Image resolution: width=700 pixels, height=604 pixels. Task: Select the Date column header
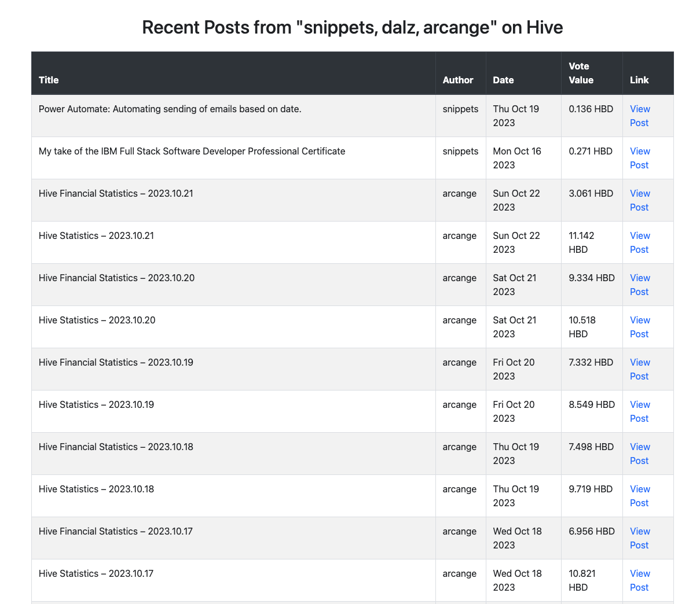503,80
